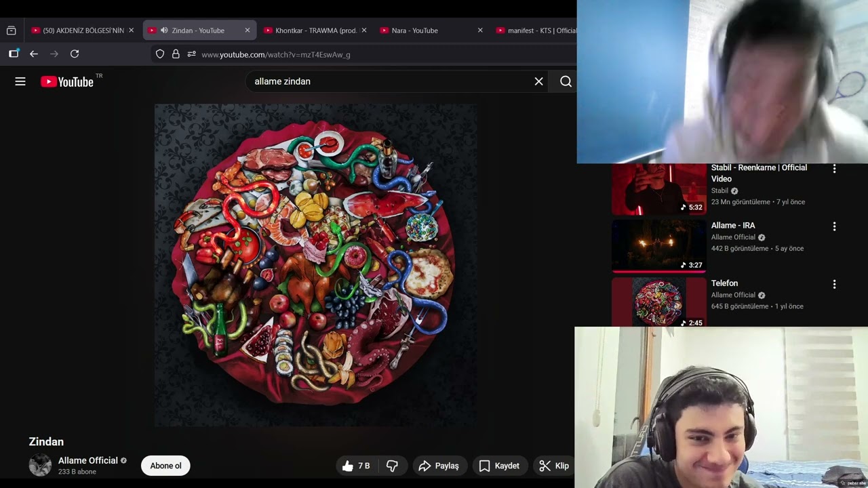
Task: Run the search with the magnifier button
Action: point(566,81)
